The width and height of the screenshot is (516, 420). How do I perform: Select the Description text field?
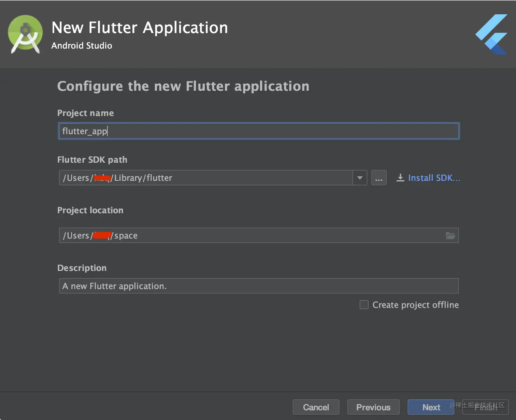[259, 286]
